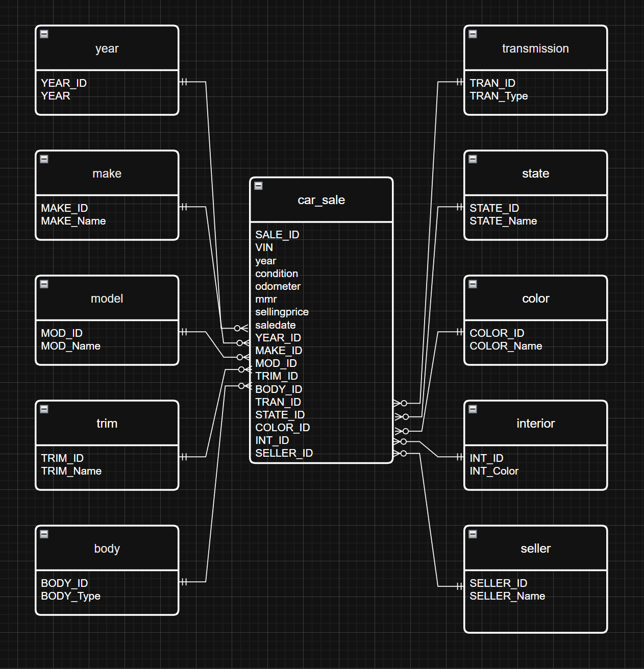This screenshot has height=669, width=644.
Task: Click the minus icon on the body table
Action: pos(44,534)
